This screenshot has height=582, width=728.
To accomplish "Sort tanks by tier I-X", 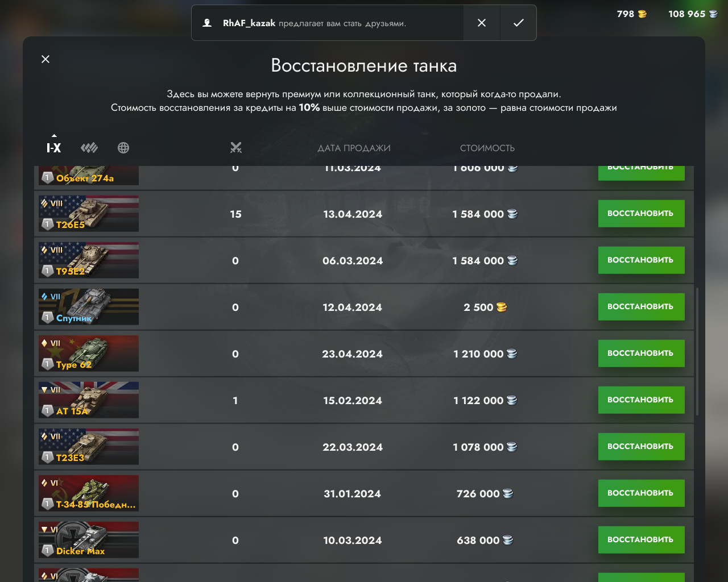I will [53, 148].
